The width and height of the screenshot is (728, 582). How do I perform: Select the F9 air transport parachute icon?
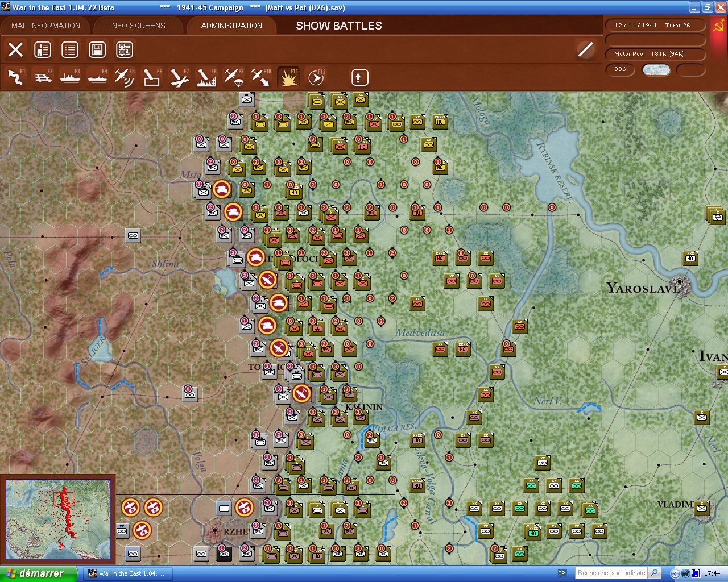234,77
